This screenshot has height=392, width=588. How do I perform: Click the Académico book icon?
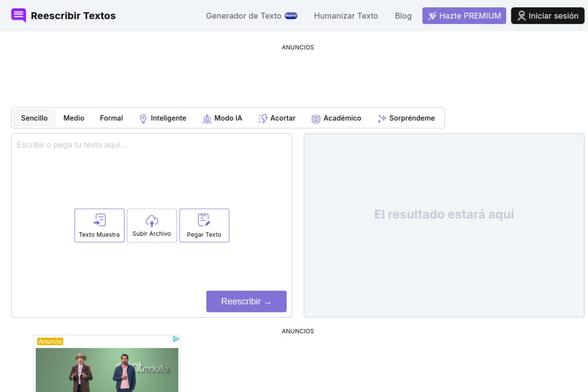point(316,119)
